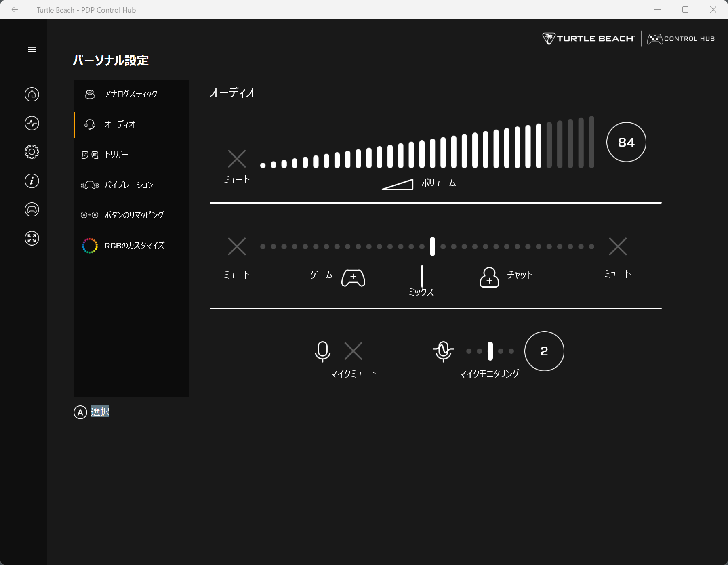Click the last volume bar for maximum
This screenshot has height=565, width=728.
pyautogui.click(x=591, y=142)
